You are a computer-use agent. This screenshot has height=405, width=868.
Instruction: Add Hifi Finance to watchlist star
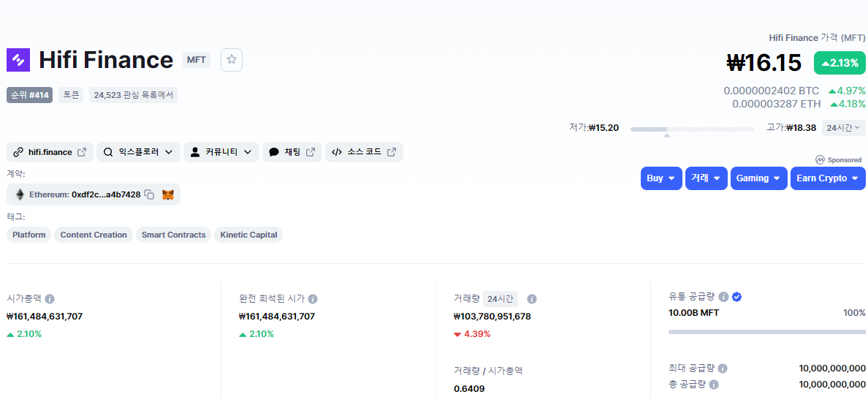(x=232, y=60)
